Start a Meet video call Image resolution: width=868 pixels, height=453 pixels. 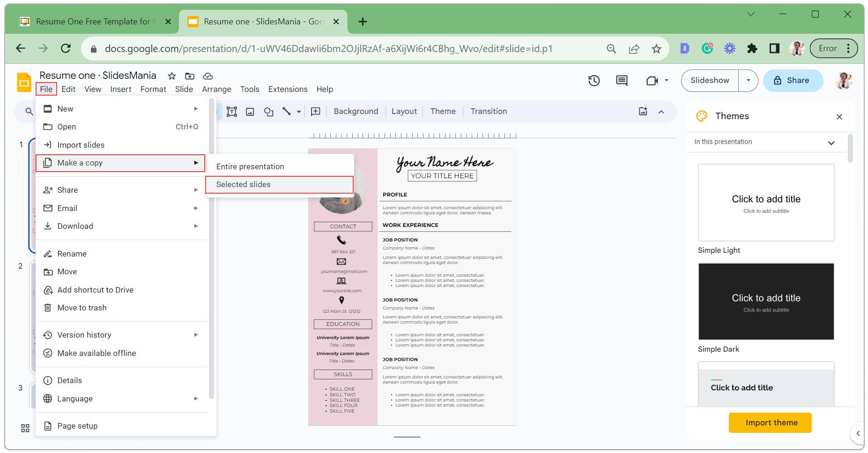[653, 80]
